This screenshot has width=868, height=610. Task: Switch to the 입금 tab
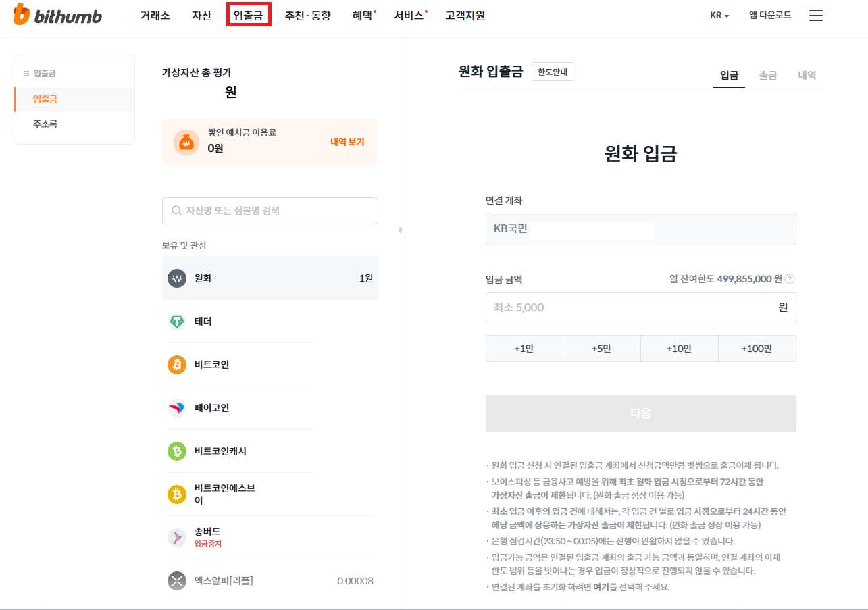coord(729,76)
